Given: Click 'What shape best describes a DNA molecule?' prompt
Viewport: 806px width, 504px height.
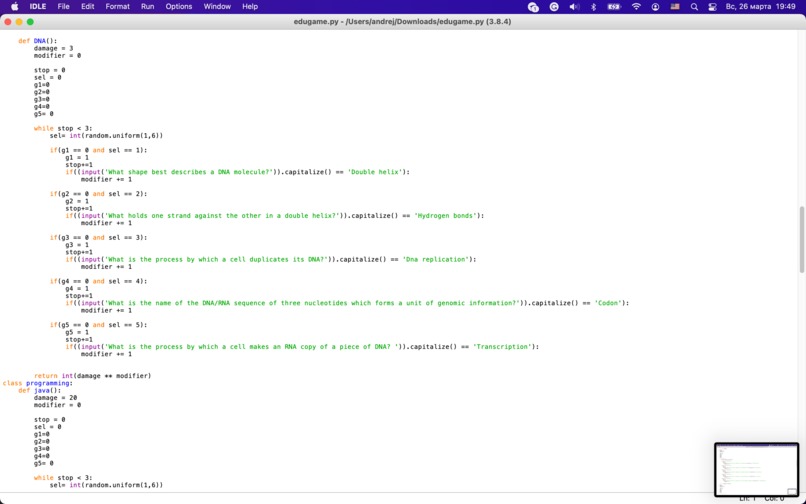Looking at the screenshot, I should (190, 172).
